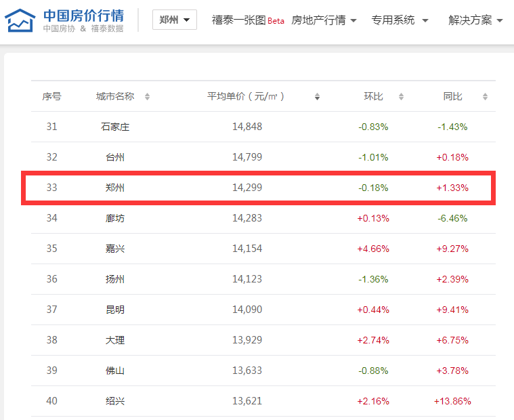Select city 台州 in the table

point(115,157)
